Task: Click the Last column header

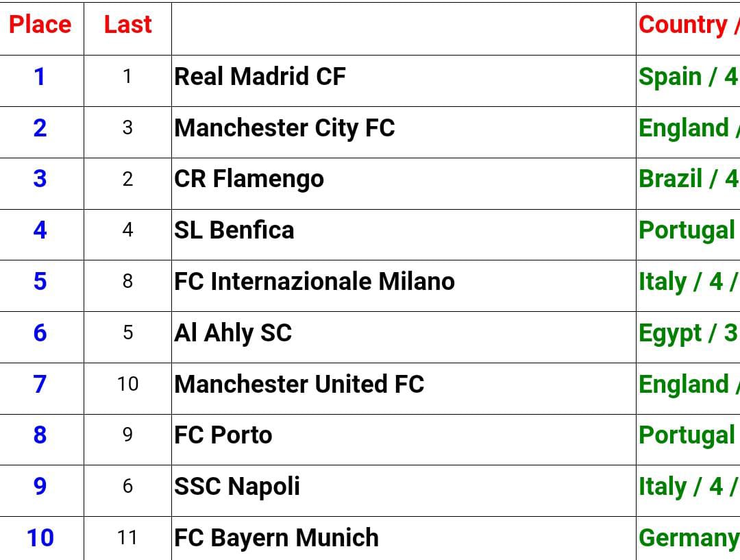Action: coord(127,25)
